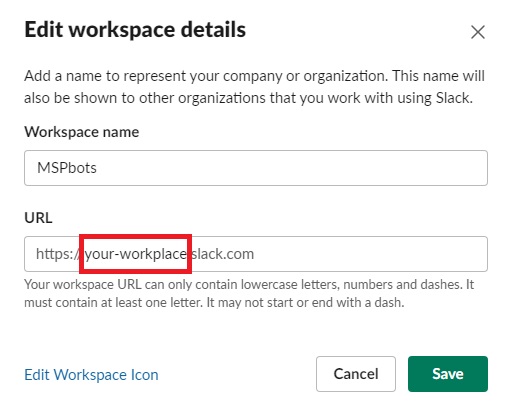Click the 'your-workplace' subdomain in the URL

(x=136, y=254)
